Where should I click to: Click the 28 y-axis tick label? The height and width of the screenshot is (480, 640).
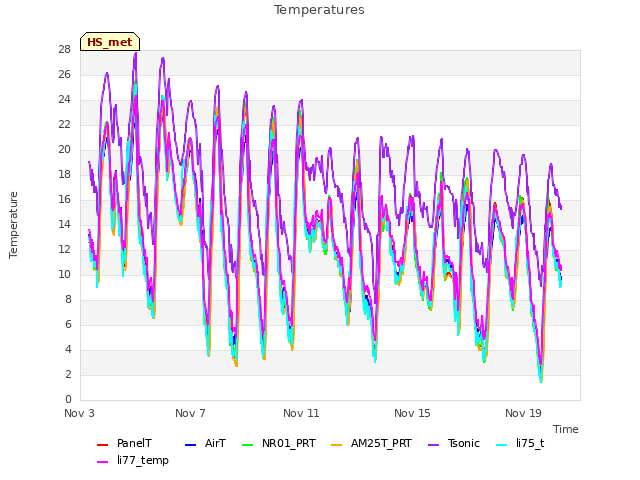(65, 50)
